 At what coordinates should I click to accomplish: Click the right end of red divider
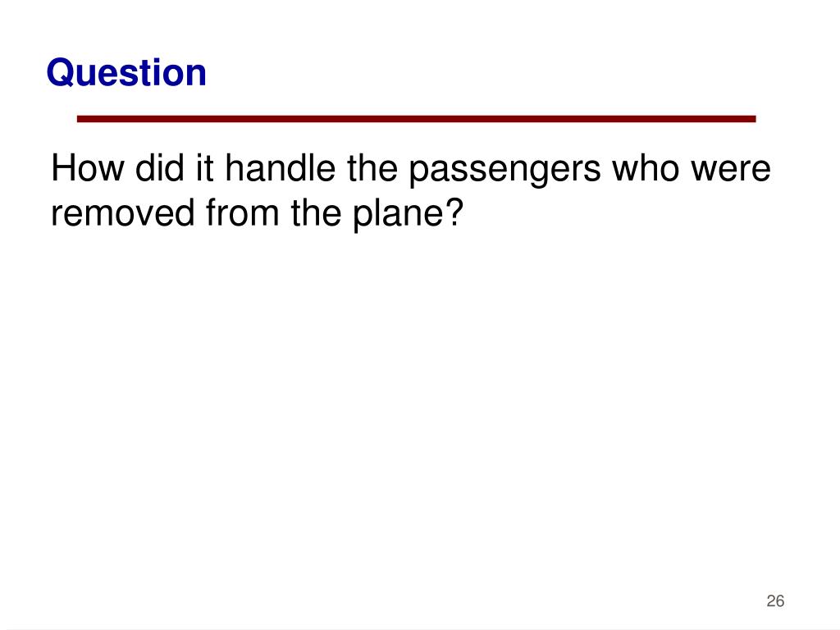[x=752, y=119]
